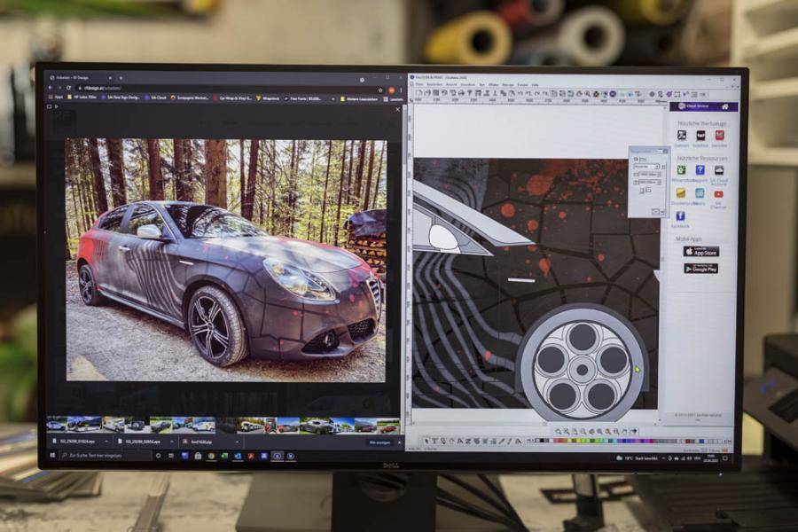Open the Car Wrap & Vinyl bookmark

(232, 98)
